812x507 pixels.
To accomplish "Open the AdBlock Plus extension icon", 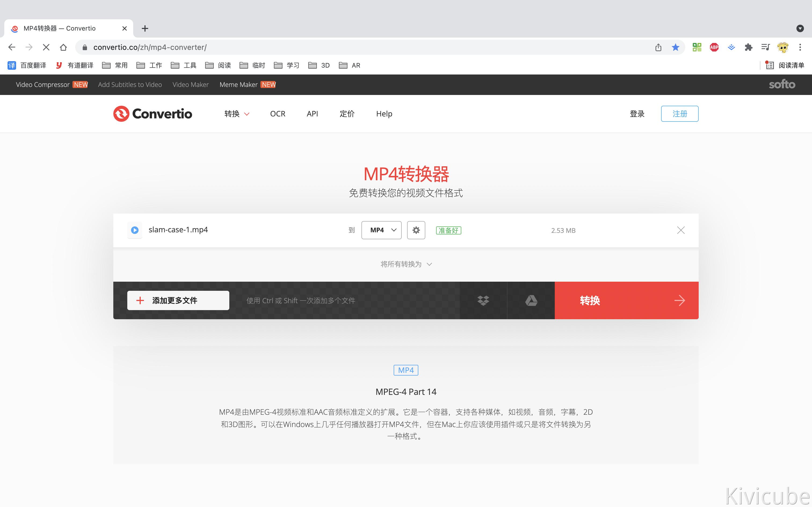I will 714,47.
